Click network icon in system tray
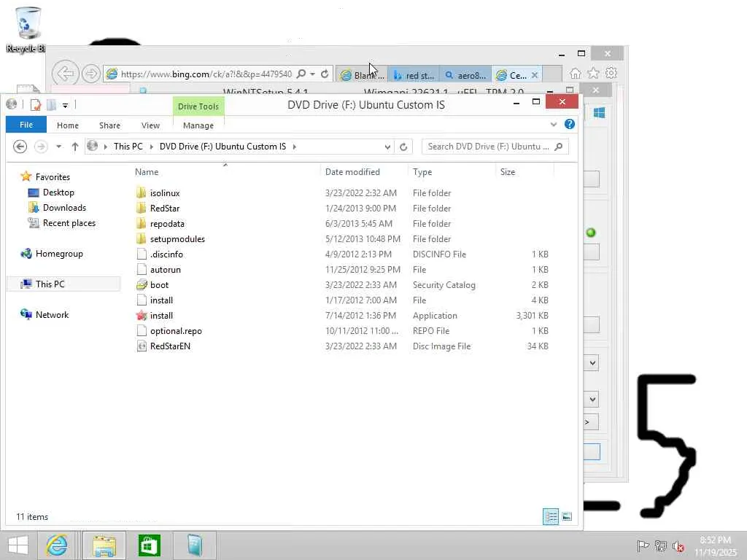 [x=660, y=545]
